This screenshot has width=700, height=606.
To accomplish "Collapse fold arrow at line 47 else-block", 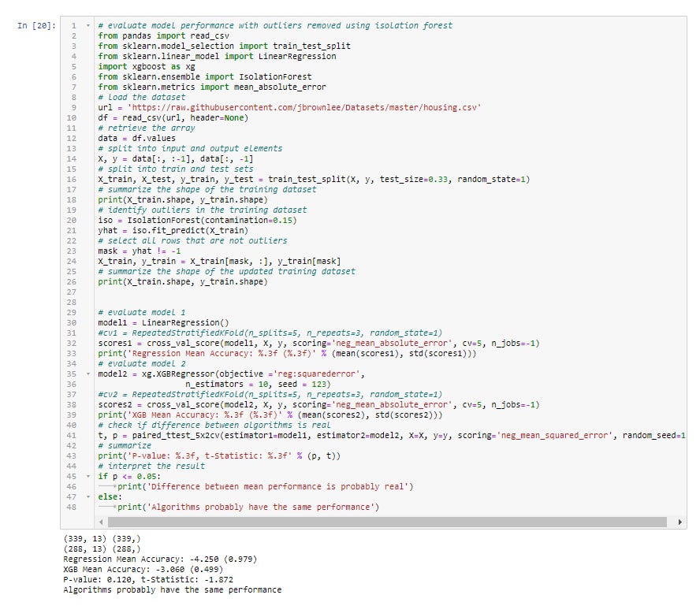I will click(x=88, y=497).
